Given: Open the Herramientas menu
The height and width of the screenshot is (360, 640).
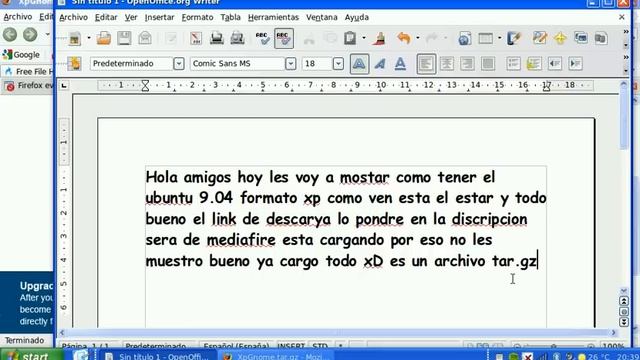Looking at the screenshot, I should (273, 18).
